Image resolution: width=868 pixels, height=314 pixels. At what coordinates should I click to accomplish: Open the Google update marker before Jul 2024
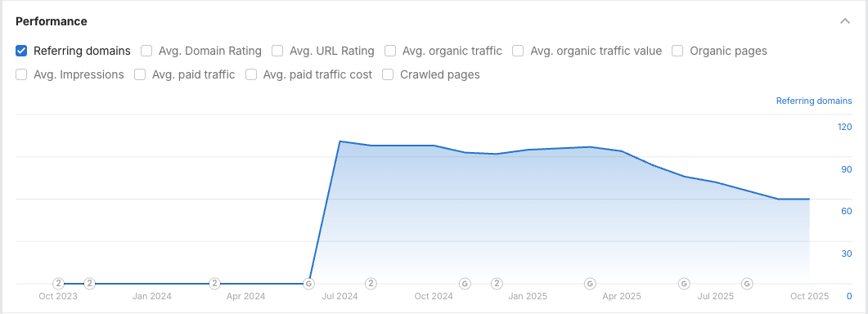[x=309, y=284]
